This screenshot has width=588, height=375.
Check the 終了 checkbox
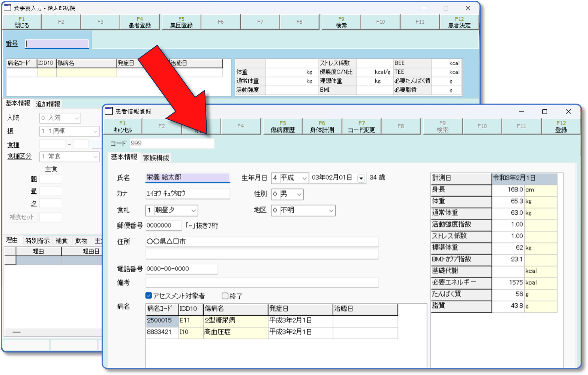click(x=225, y=296)
